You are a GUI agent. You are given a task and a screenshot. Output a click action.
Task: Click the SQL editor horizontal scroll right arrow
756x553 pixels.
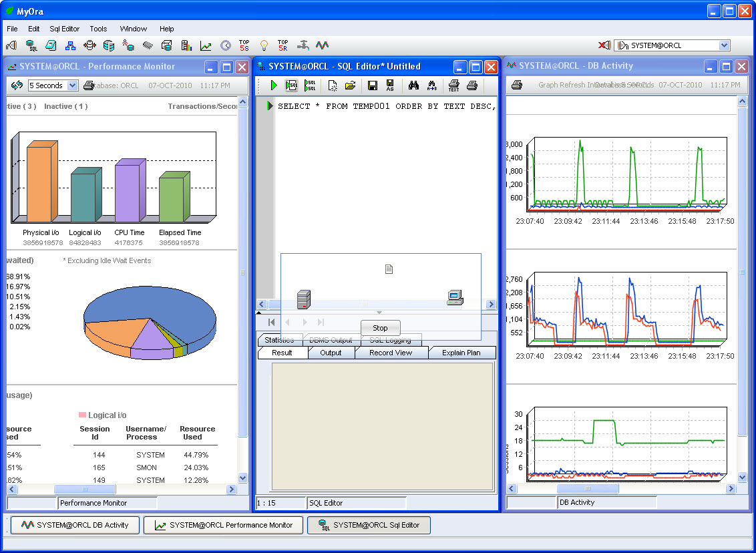492,305
